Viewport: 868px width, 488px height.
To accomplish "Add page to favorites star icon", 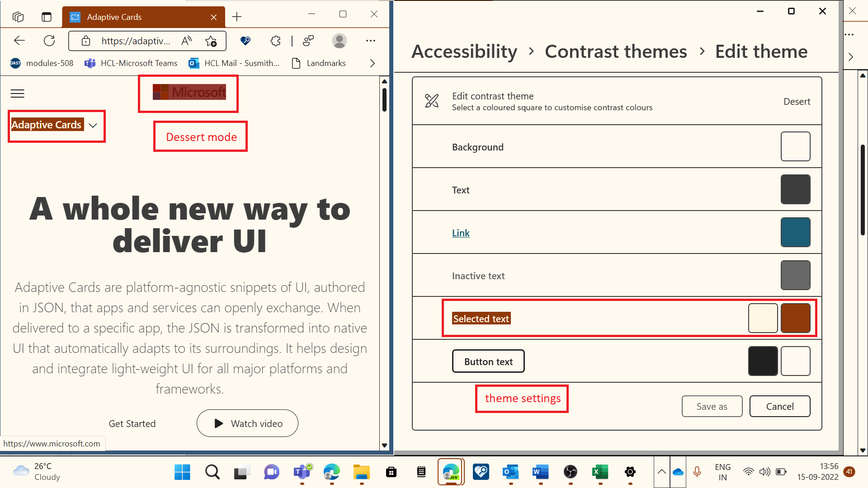I will (211, 41).
